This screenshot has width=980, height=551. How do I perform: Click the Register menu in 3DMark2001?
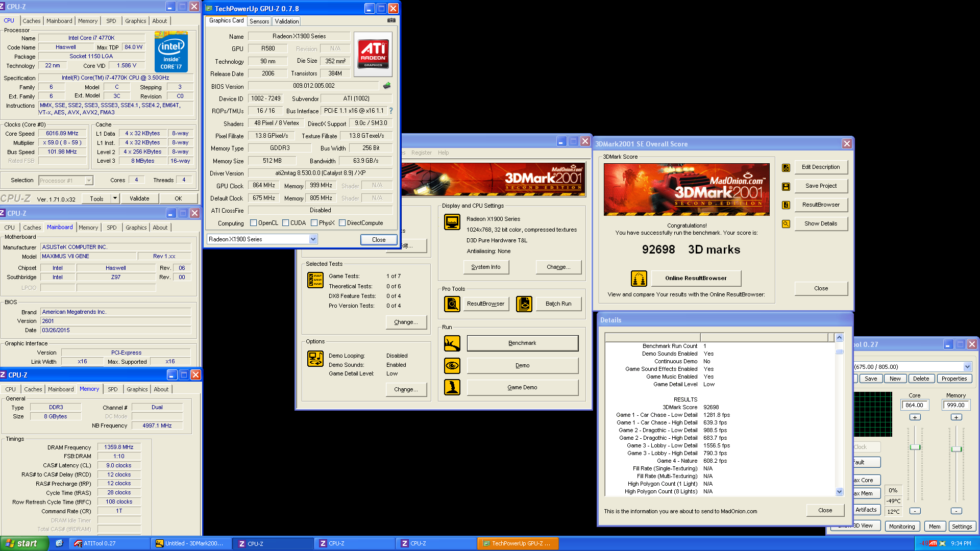click(x=421, y=153)
